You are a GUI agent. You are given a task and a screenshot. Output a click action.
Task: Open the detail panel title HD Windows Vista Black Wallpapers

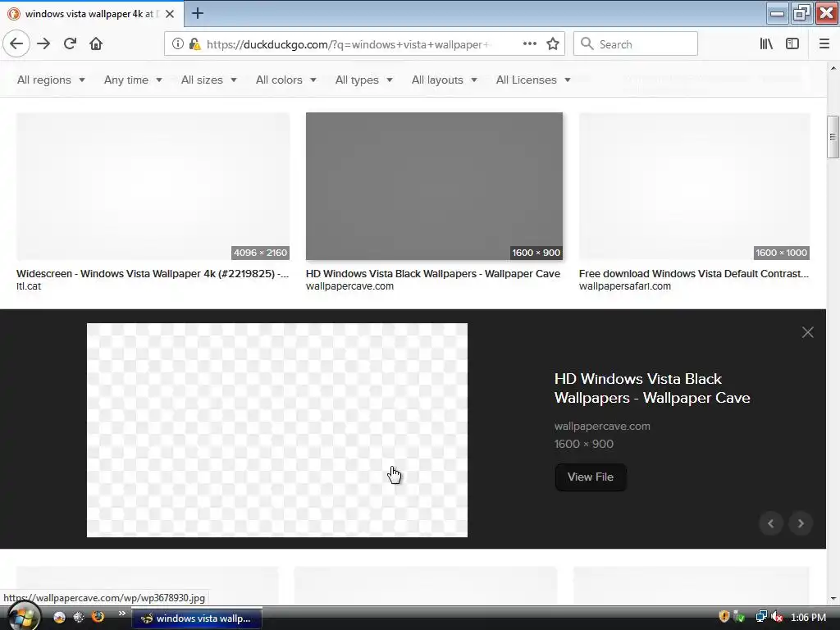(x=652, y=388)
